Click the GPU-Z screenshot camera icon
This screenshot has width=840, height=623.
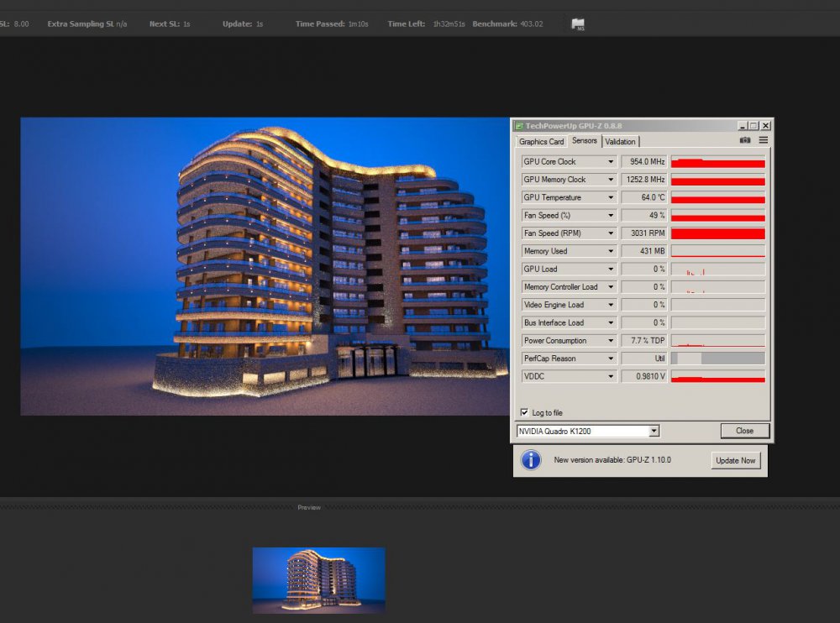pyautogui.click(x=745, y=140)
